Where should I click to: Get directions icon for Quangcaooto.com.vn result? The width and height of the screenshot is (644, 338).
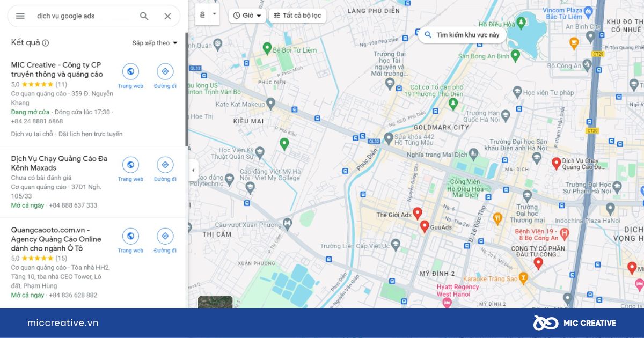click(x=165, y=236)
